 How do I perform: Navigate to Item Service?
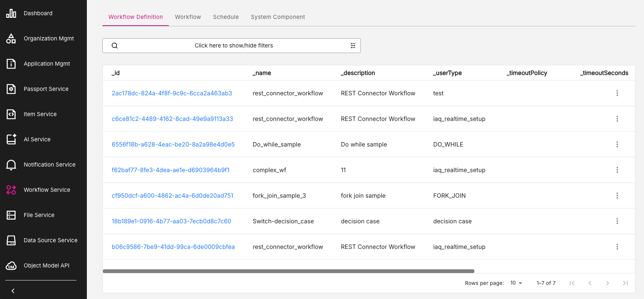[40, 114]
